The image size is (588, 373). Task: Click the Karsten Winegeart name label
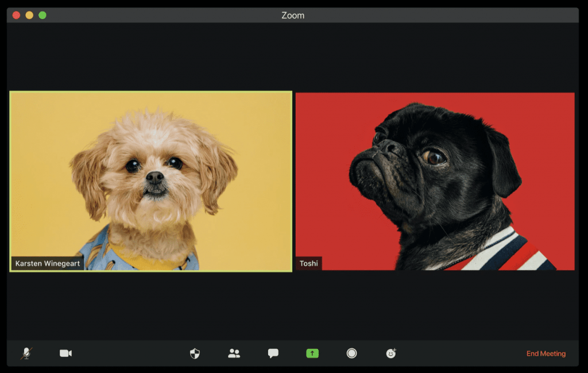coord(48,264)
